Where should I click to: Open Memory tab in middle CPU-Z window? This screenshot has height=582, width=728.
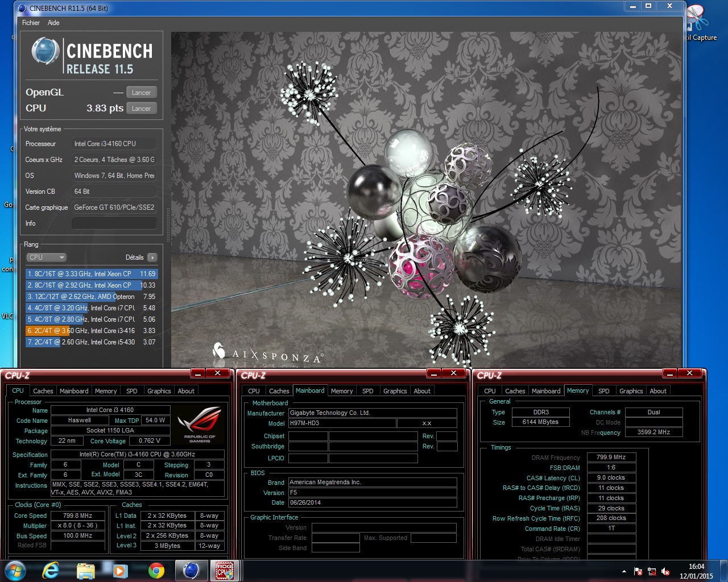pyautogui.click(x=342, y=391)
